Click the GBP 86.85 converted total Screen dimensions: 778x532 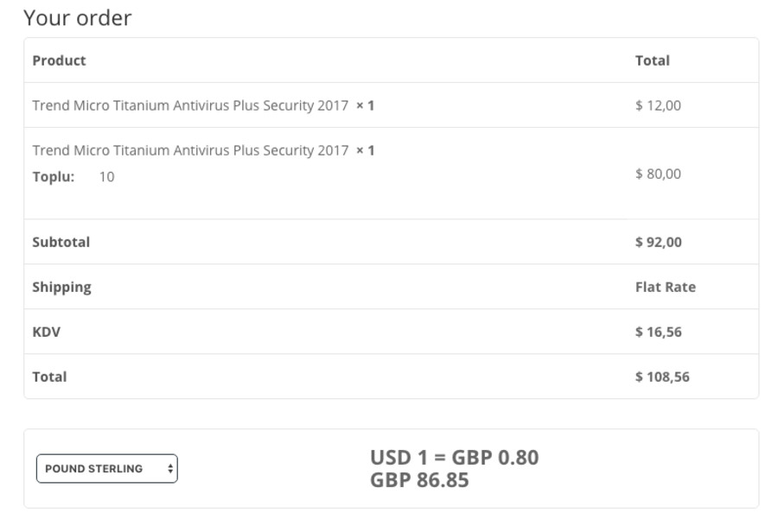coord(419,479)
